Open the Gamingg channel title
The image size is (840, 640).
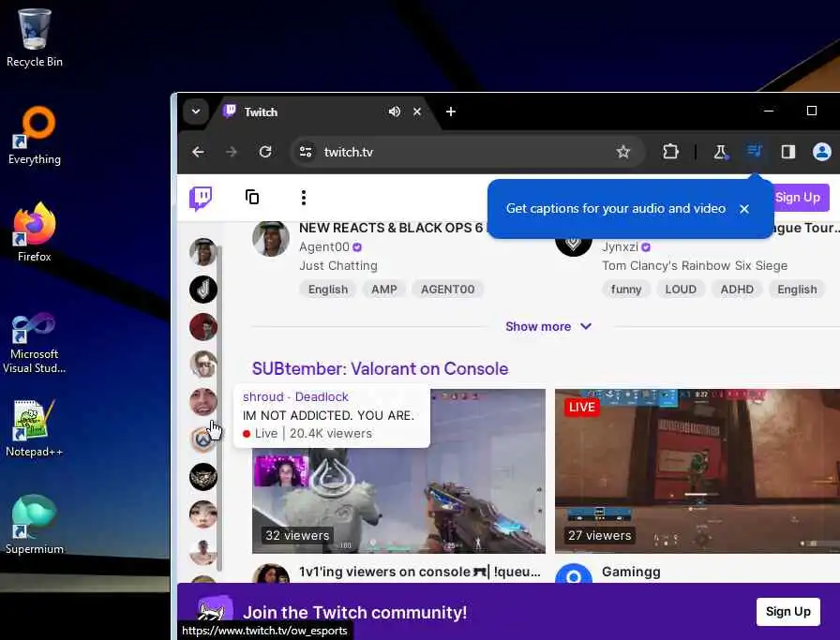pos(631,572)
